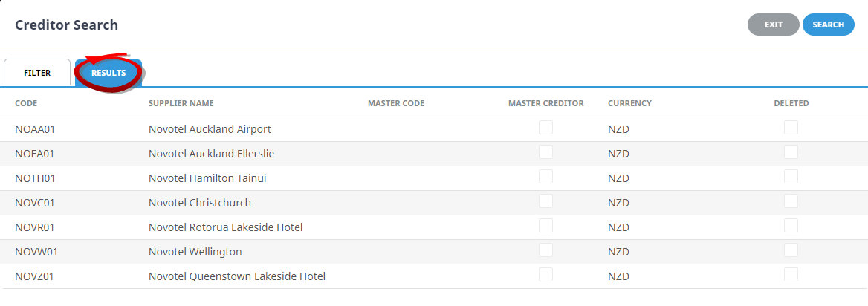Sort by the Code column header
The height and width of the screenshot is (306, 868).
26,103
